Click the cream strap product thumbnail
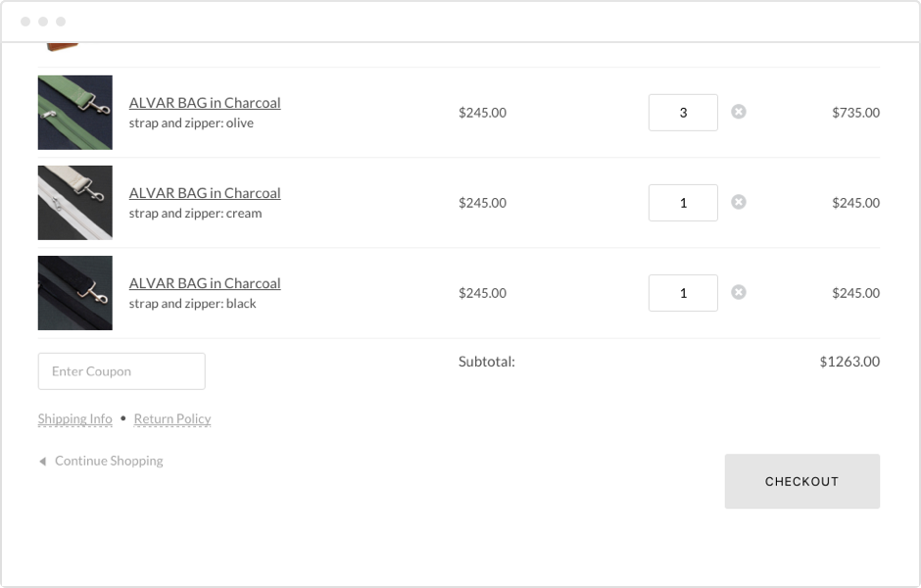921x588 pixels. point(74,202)
